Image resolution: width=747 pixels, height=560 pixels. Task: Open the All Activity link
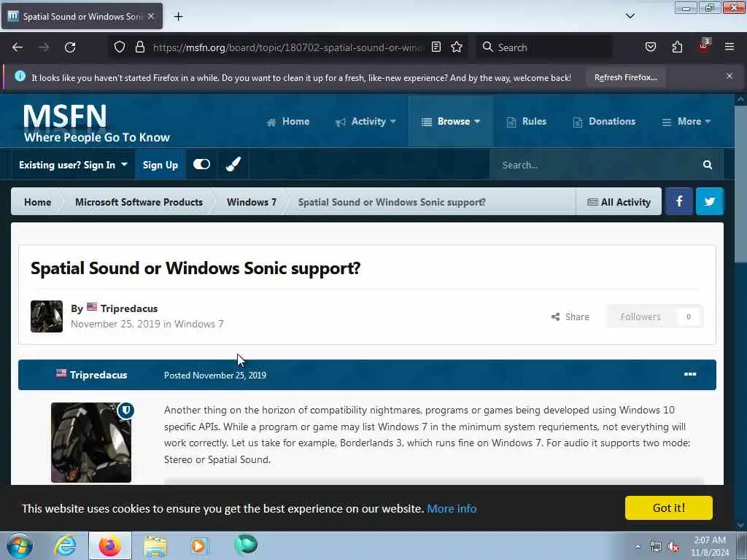point(619,202)
